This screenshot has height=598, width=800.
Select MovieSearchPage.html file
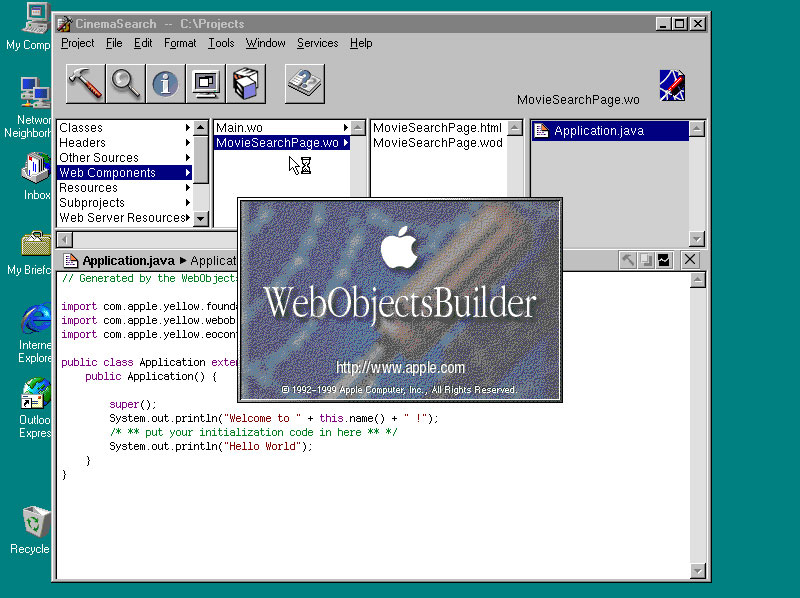(437, 128)
